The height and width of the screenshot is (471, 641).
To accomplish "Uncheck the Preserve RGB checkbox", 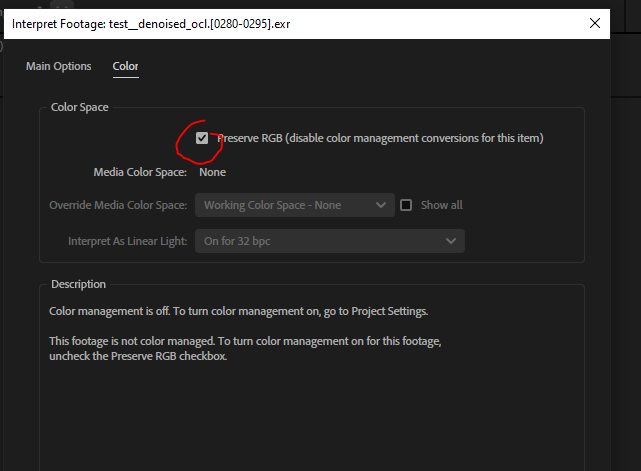I will pyautogui.click(x=202, y=138).
